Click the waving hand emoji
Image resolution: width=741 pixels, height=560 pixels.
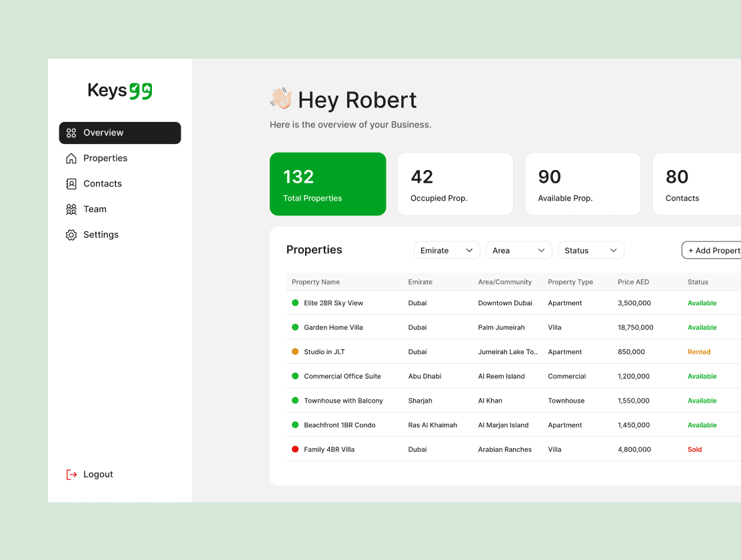[x=281, y=99]
